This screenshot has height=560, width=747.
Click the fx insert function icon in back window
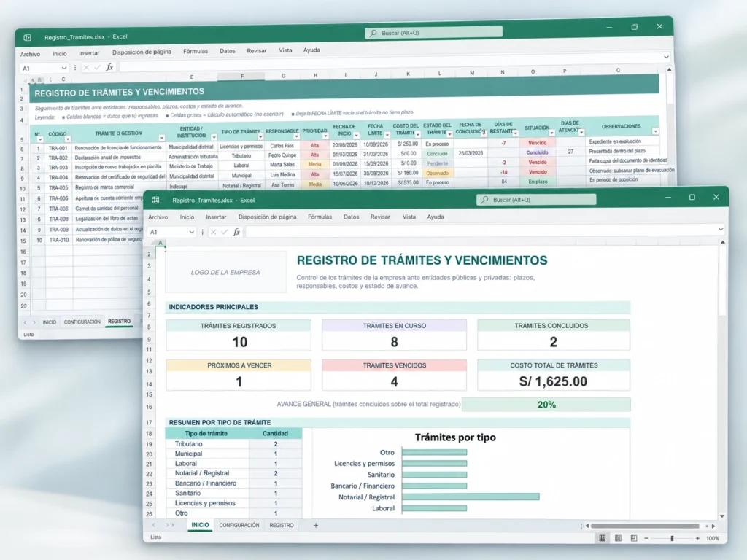109,67
